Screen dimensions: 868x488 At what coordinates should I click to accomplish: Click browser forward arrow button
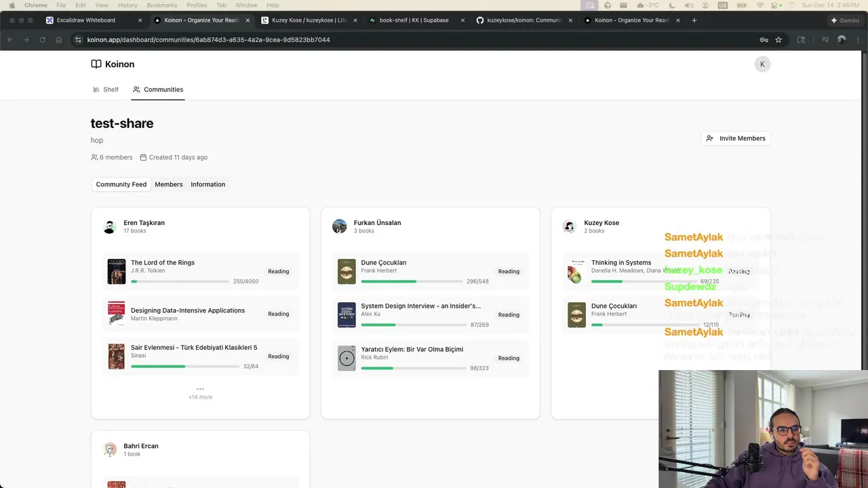pyautogui.click(x=26, y=40)
